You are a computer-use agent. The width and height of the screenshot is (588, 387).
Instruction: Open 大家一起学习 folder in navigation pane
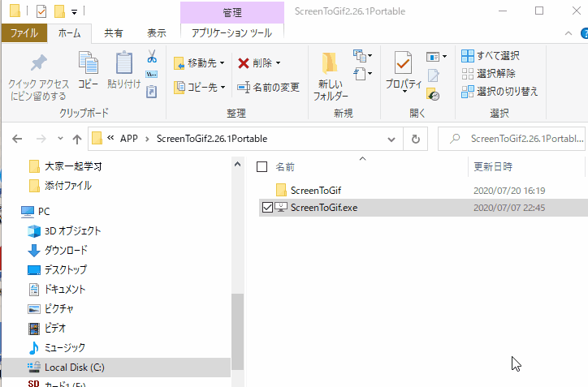(x=73, y=166)
